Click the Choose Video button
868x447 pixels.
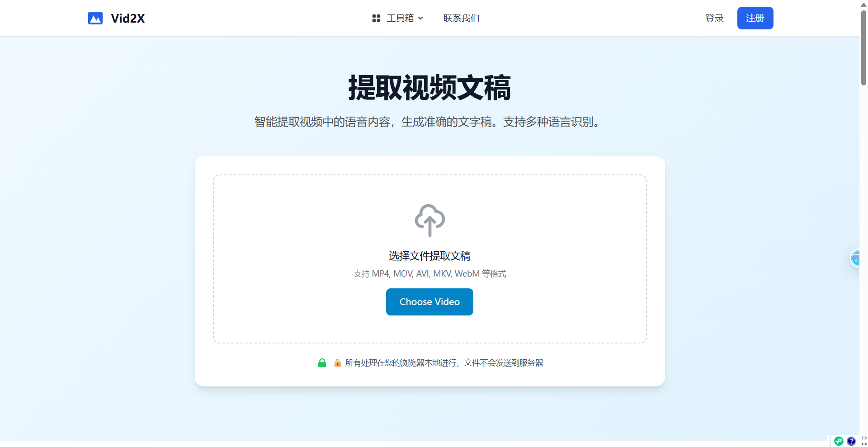(429, 302)
